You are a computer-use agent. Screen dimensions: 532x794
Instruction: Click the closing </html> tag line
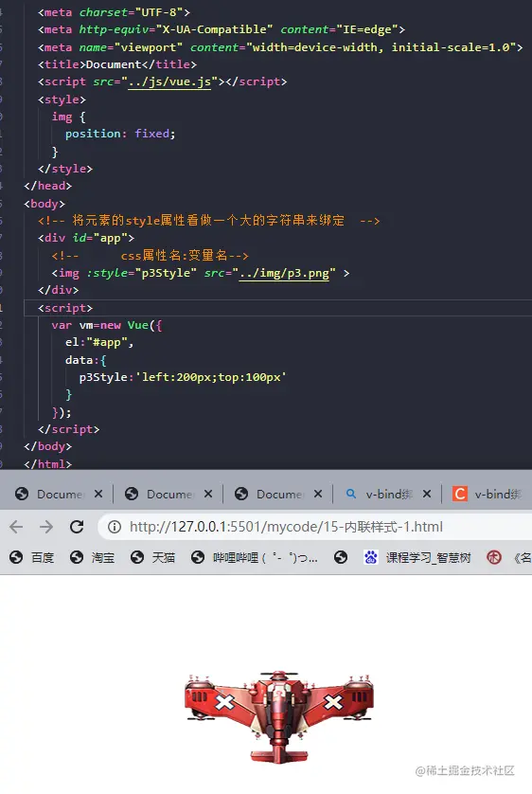[x=48, y=463]
